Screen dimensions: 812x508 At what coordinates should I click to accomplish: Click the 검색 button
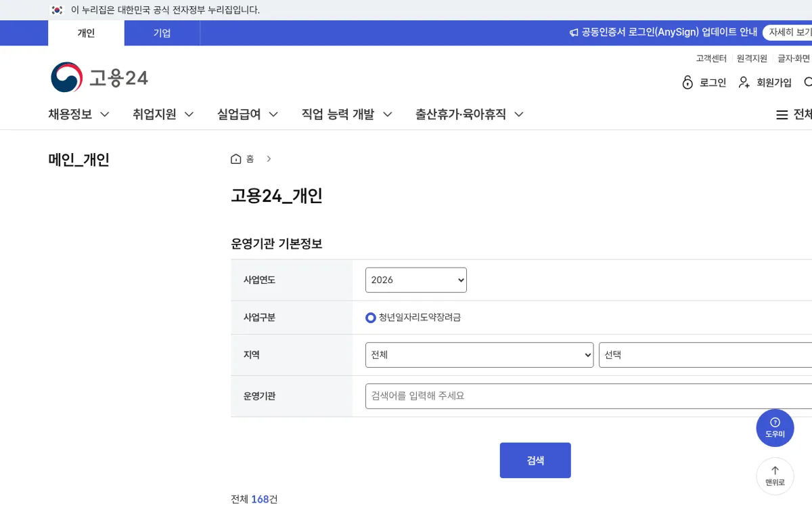pyautogui.click(x=535, y=461)
